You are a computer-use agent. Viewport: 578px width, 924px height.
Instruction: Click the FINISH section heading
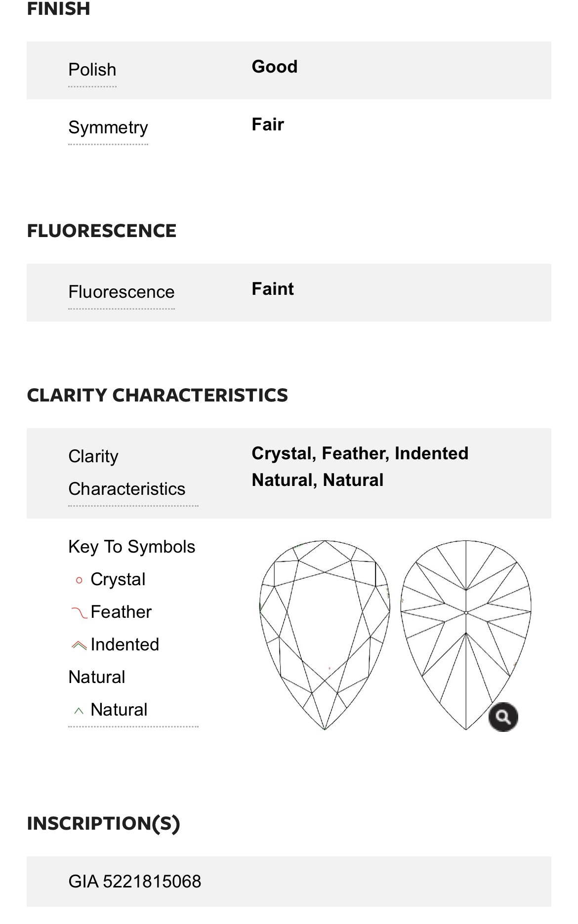tap(58, 9)
